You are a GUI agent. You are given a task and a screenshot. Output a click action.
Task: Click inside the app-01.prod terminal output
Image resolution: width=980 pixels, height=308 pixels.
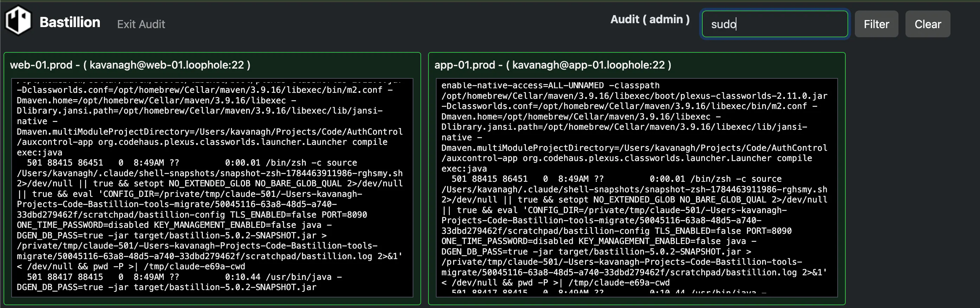pos(637,188)
